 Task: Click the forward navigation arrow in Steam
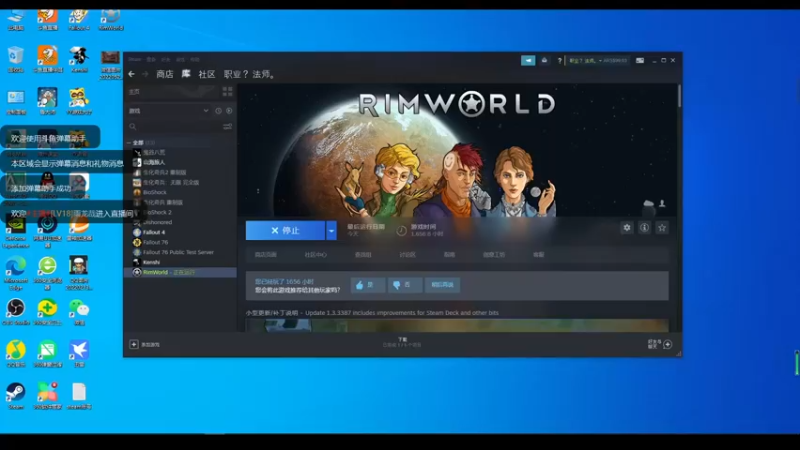[145, 74]
